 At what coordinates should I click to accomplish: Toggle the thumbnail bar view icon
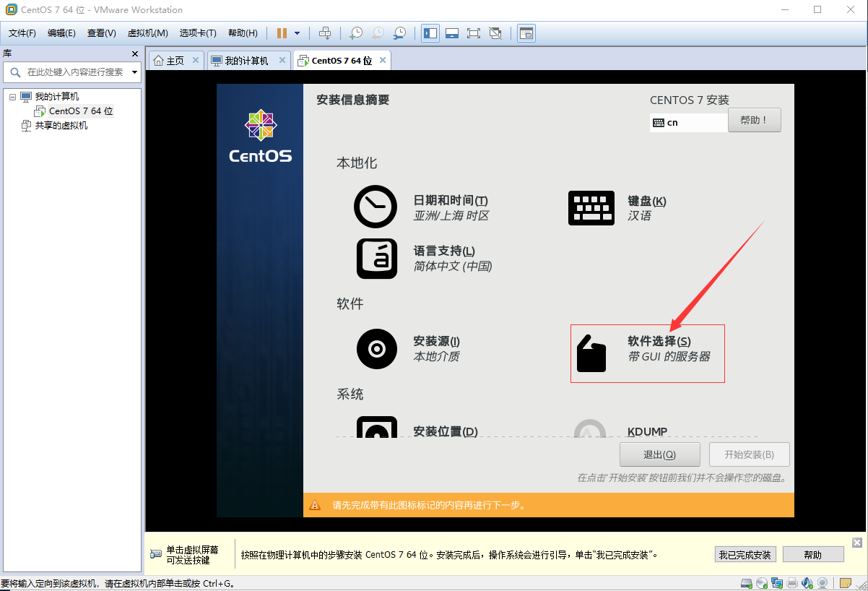[452, 33]
